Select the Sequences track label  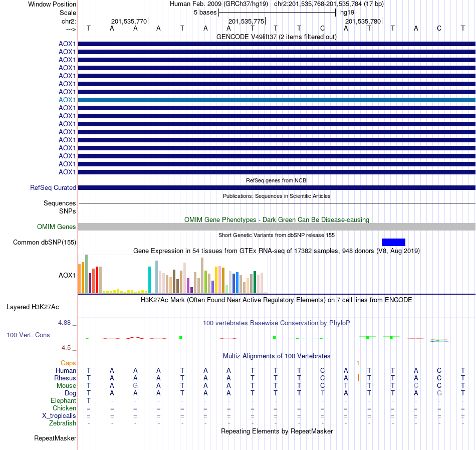tap(60, 203)
